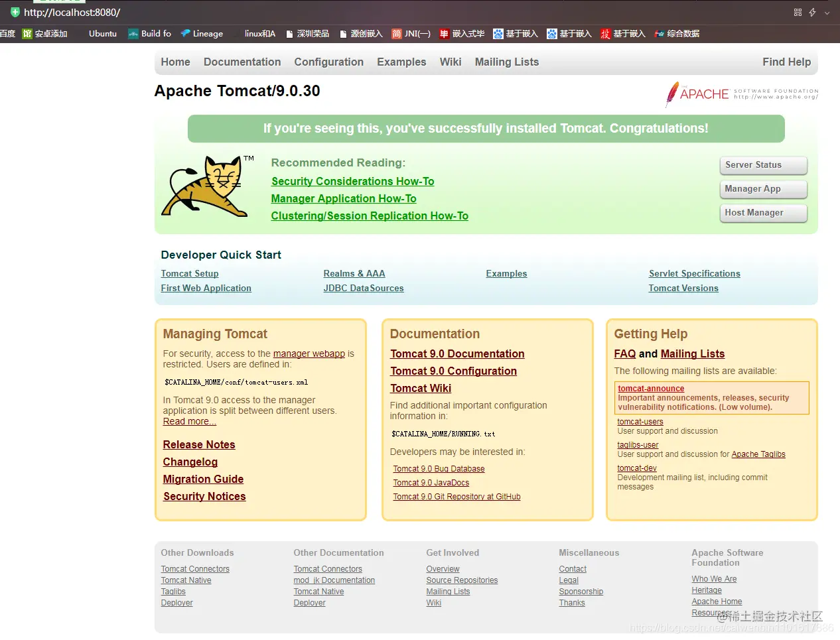Open Tomcat 9.0 Configuration link

coord(453,371)
